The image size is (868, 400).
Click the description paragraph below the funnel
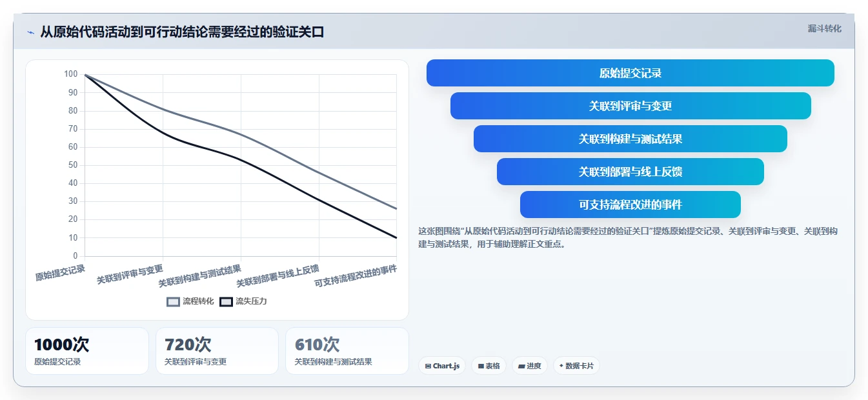628,237
